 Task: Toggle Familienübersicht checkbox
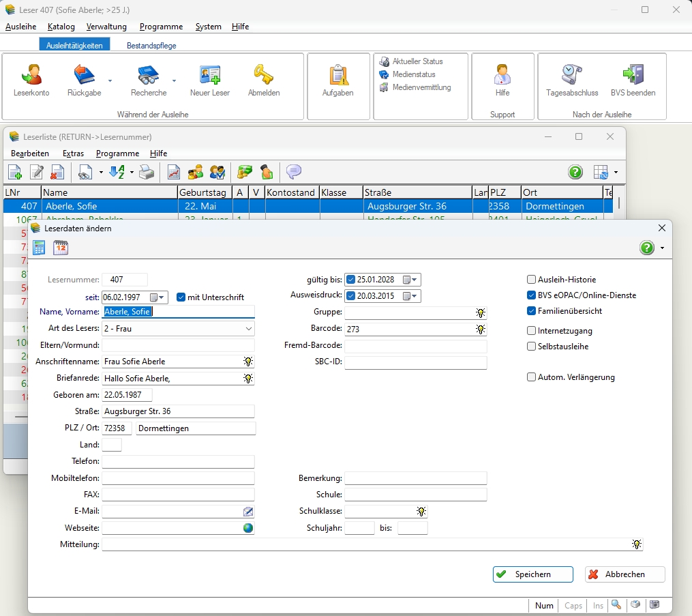[531, 311]
